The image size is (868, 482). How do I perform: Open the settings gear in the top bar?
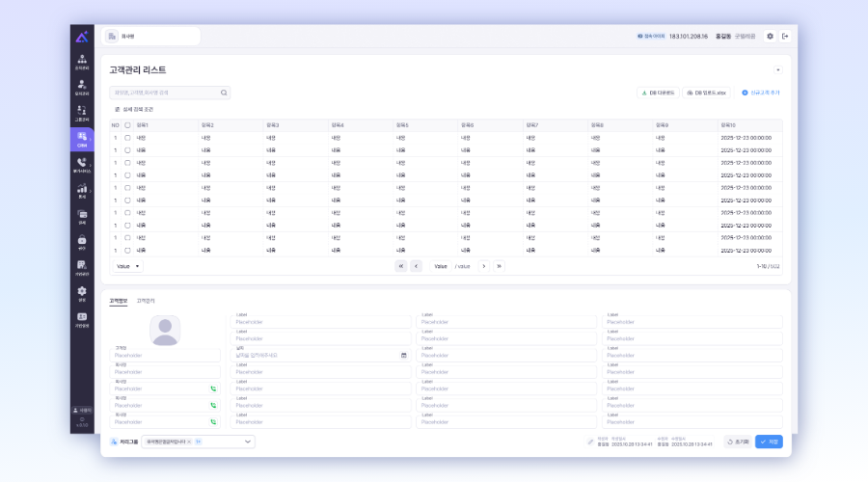[x=770, y=36]
